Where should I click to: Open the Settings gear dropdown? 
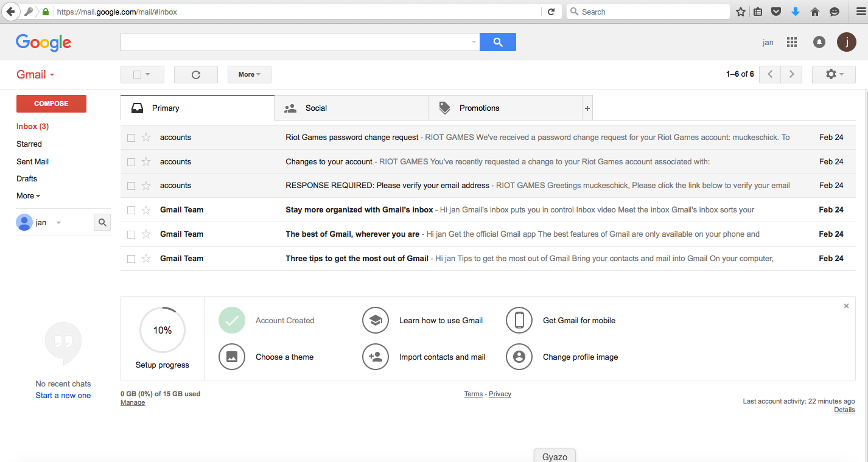[834, 74]
